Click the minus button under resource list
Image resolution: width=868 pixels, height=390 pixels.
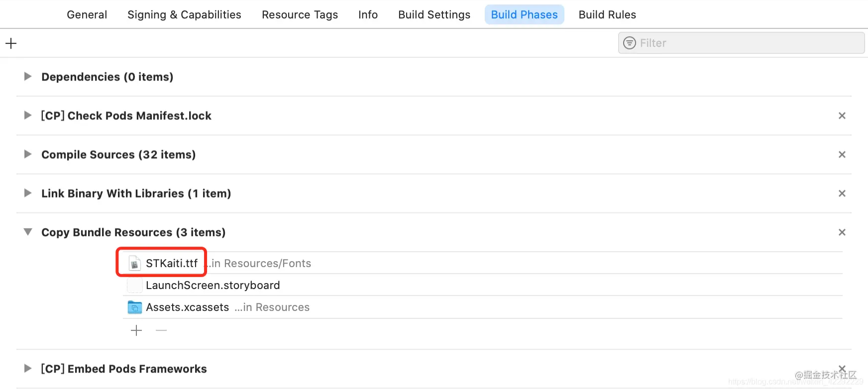pyautogui.click(x=161, y=331)
